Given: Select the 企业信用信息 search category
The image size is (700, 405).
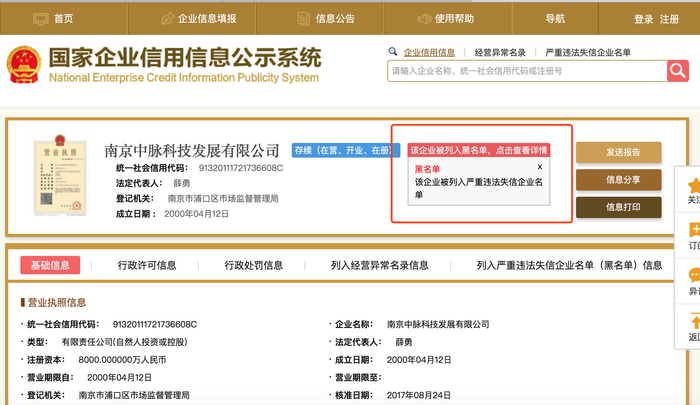Looking at the screenshot, I should (429, 52).
